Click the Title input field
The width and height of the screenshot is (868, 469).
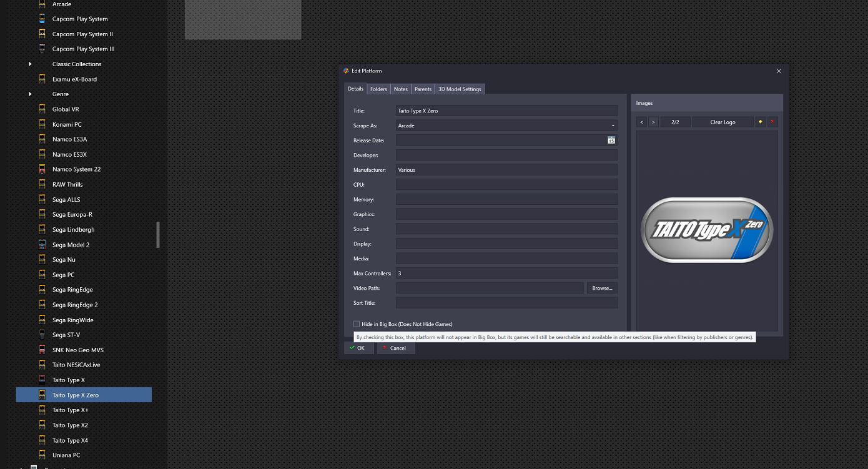(506, 111)
